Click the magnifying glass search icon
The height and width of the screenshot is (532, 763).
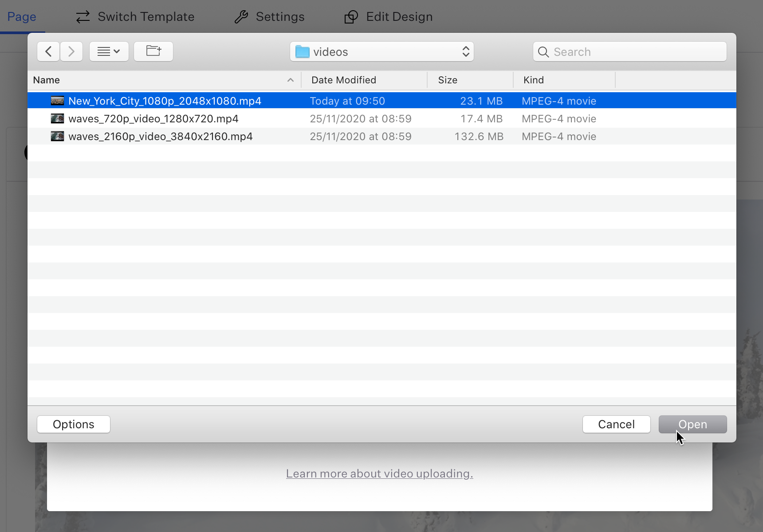(x=543, y=52)
